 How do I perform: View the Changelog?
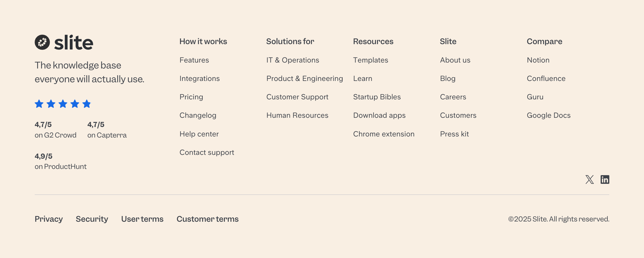point(198,115)
